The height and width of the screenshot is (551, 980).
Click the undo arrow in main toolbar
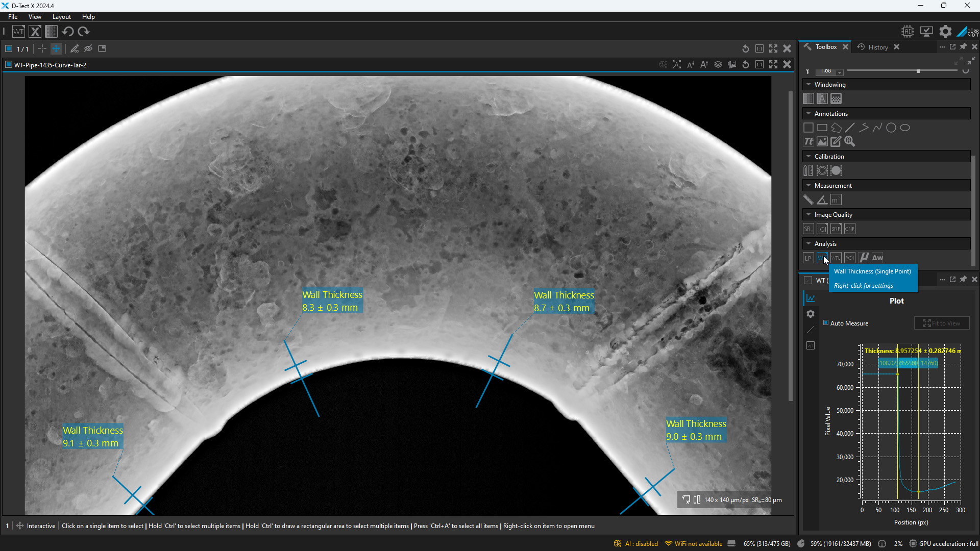68,32
